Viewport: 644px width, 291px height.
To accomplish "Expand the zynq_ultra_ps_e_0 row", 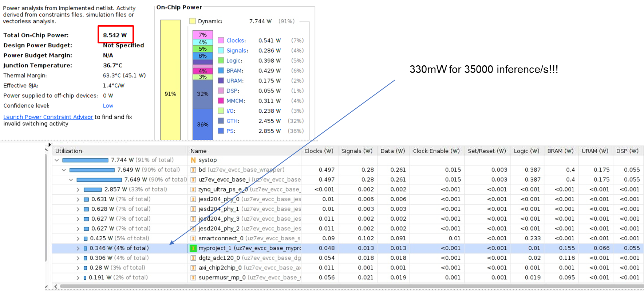I will point(78,190).
